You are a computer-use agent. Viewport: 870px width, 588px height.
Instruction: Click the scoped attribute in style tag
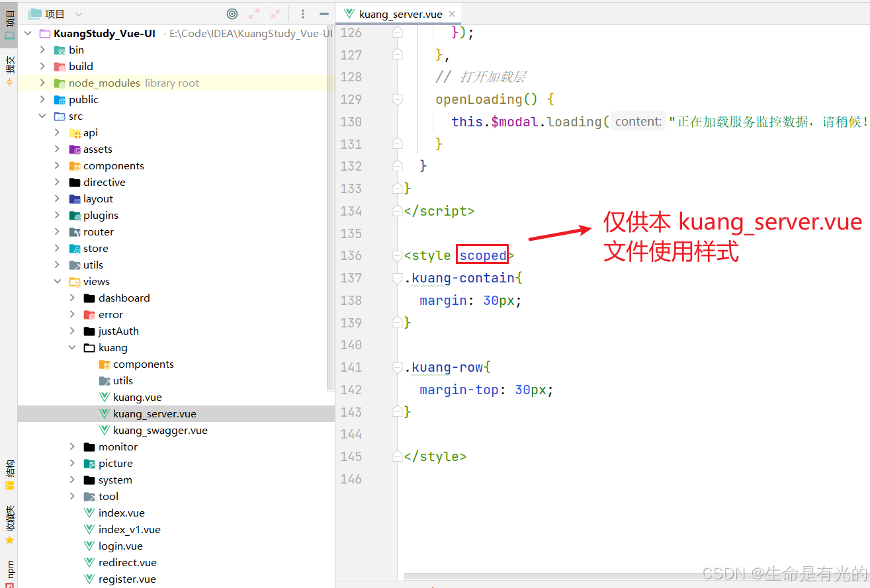(x=483, y=255)
